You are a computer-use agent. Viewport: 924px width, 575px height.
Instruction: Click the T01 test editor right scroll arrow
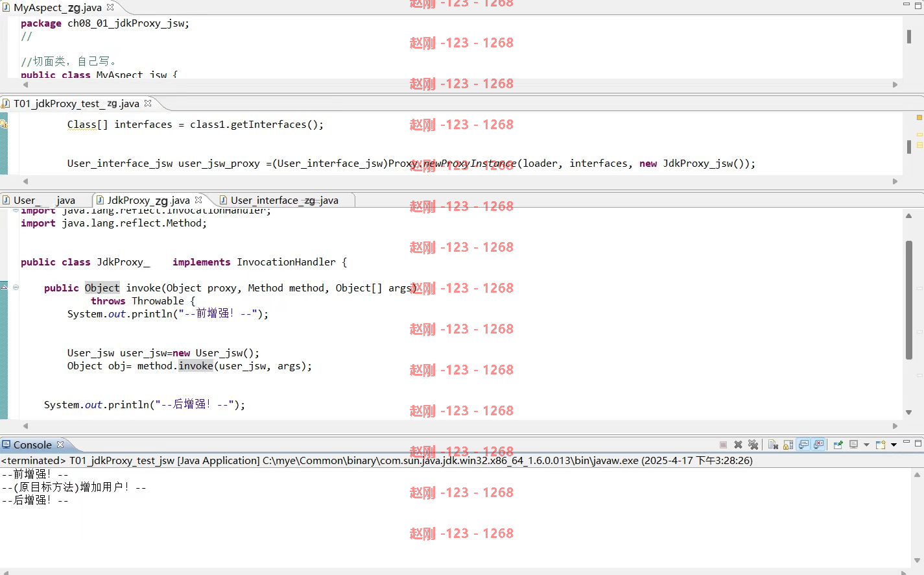(895, 181)
